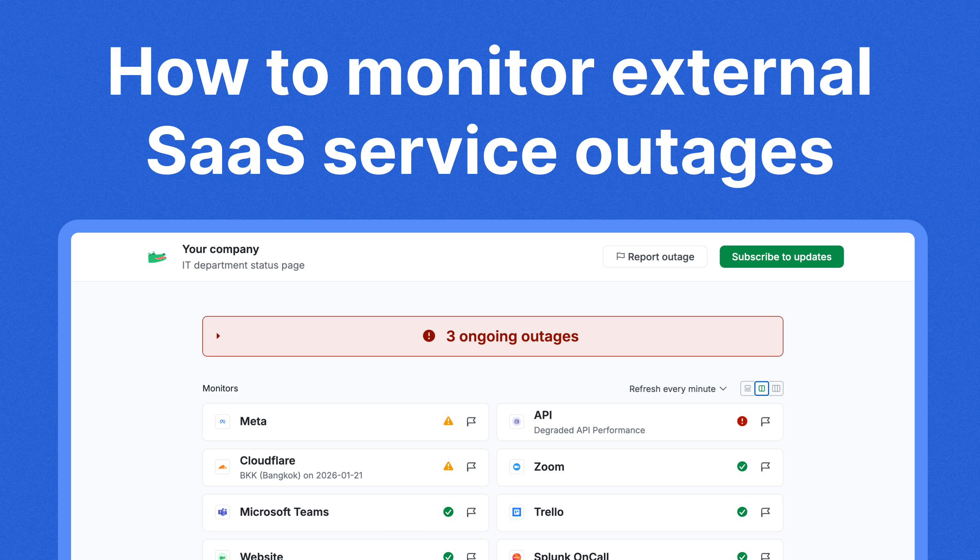Screen dimensions: 980x560
Task: Expand the 3 ongoing outages banner
Action: tap(218, 336)
